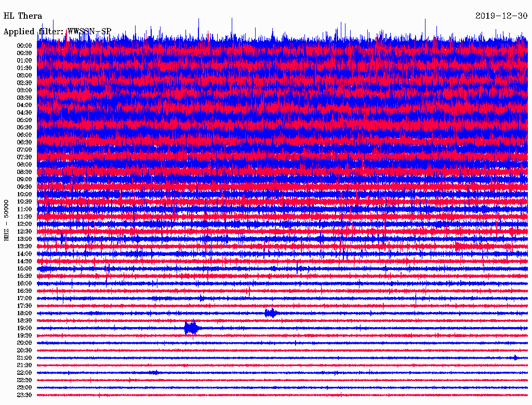Screen dimensions: 532x405
Task: Click the 06:30 time label
Action: click(x=24, y=142)
